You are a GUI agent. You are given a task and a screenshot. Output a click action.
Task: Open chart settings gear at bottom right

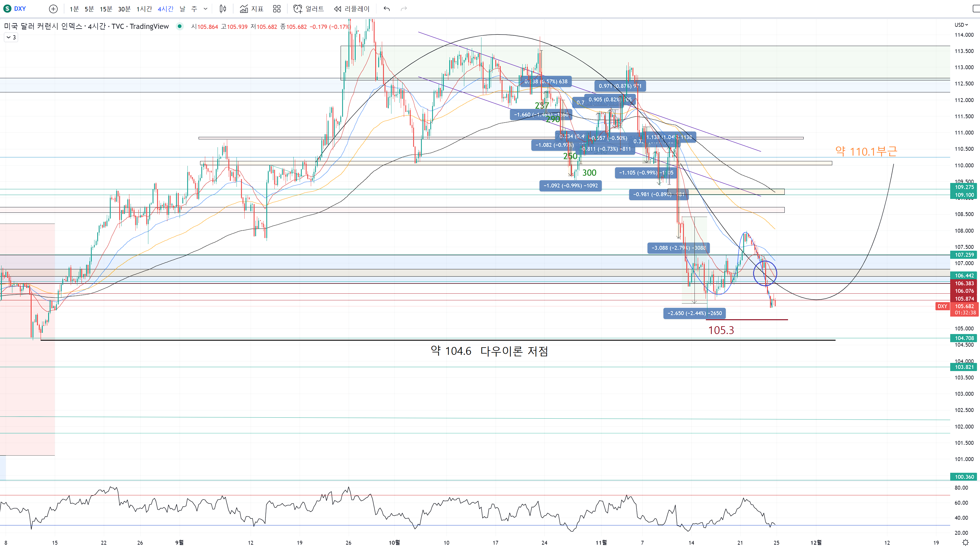coord(965,542)
